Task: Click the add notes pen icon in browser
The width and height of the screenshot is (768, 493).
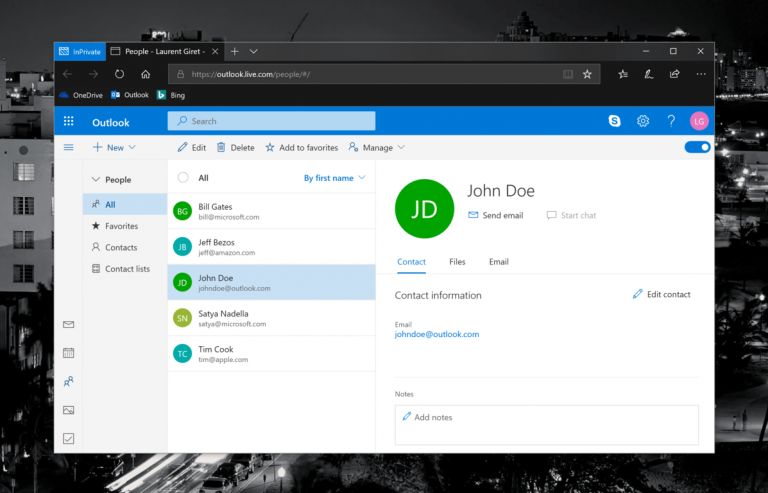Action: (x=648, y=74)
